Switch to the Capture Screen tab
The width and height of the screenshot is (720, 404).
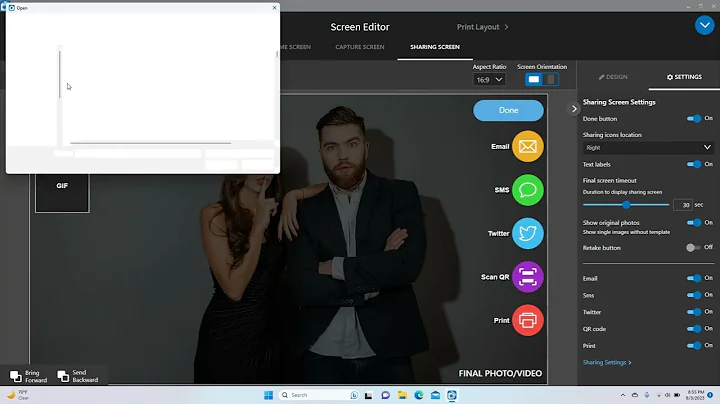tap(360, 47)
